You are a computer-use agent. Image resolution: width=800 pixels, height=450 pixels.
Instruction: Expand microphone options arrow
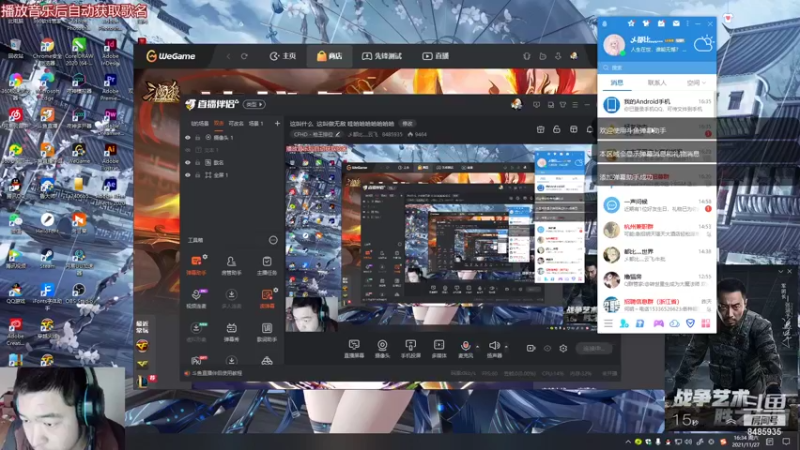pyautogui.click(x=477, y=347)
